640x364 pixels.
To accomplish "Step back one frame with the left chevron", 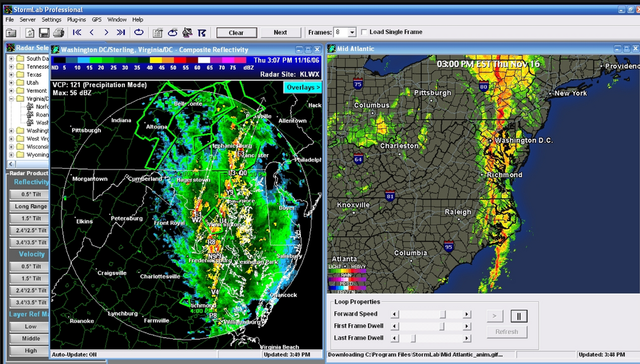I will tap(92, 33).
